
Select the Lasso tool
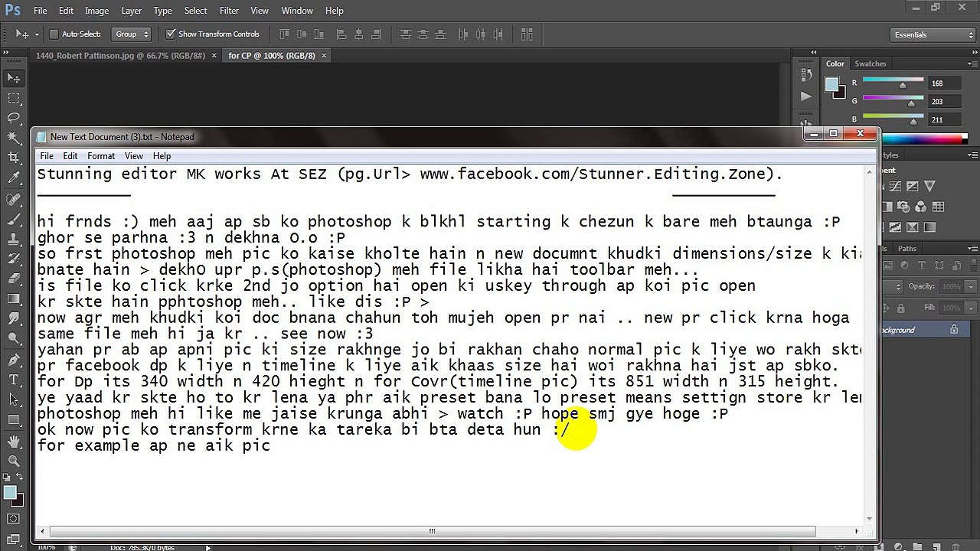(14, 118)
